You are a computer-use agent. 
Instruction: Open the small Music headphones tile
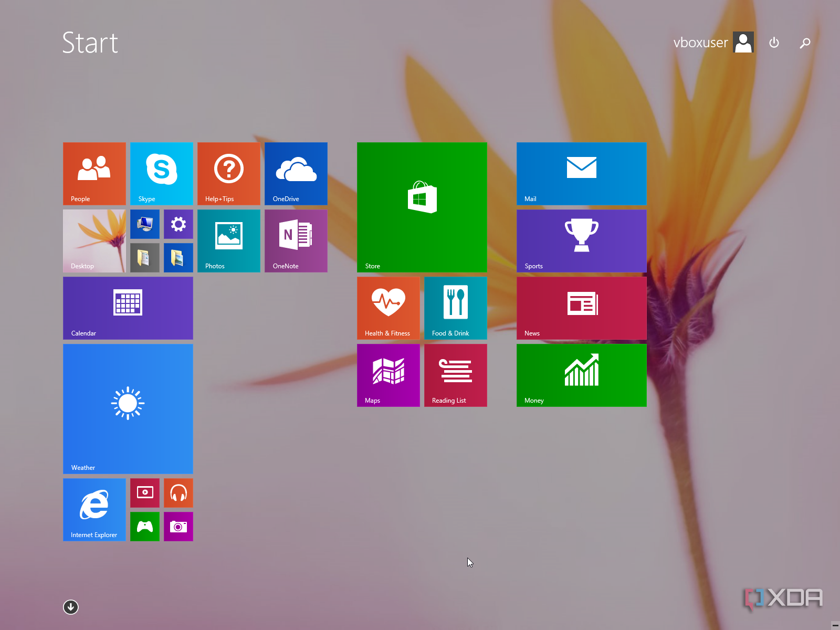(178, 492)
